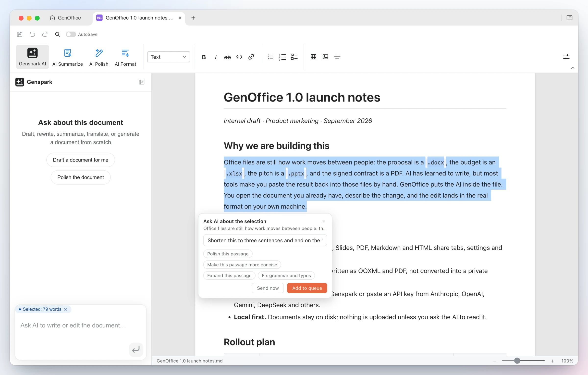Image resolution: width=588 pixels, height=375 pixels.
Task: Open a new tab with plus
Action: tap(193, 18)
